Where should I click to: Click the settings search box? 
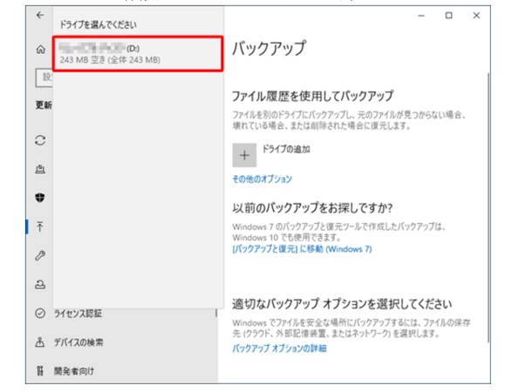44,78
